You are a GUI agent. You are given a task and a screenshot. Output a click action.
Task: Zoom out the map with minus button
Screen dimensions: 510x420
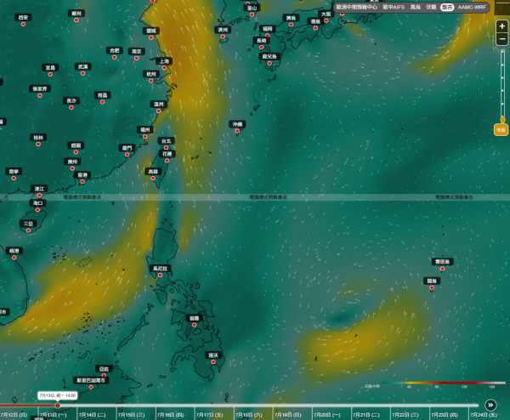point(501,39)
